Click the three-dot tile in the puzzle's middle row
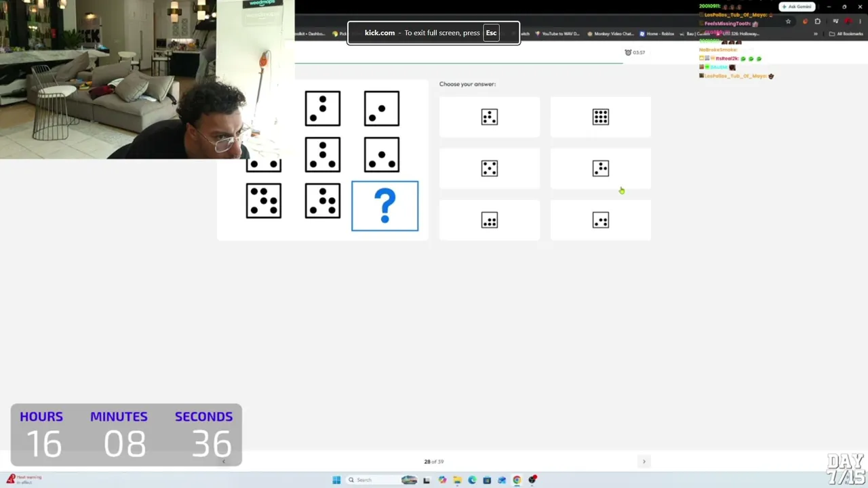 382,155
